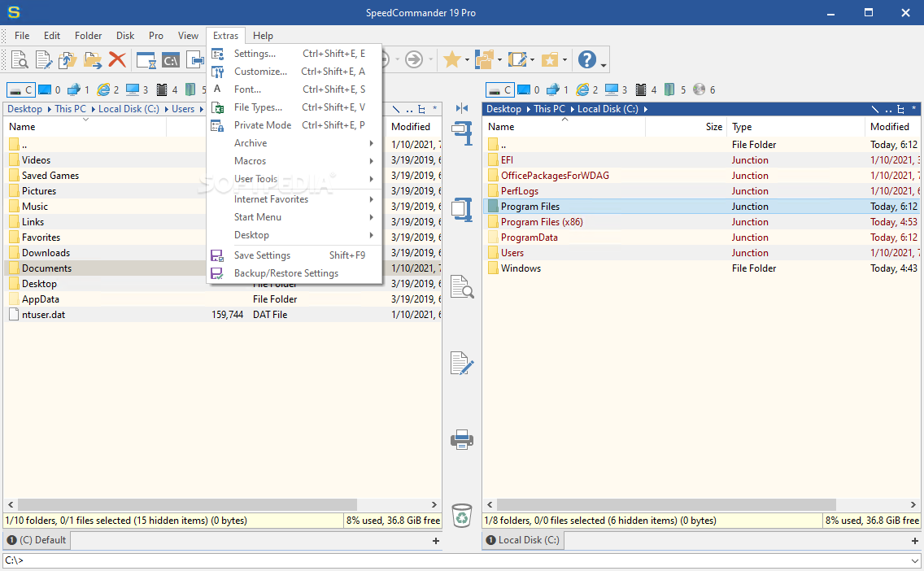The width and height of the screenshot is (924, 571).
Task: Expand the Start Menu submenu
Action: 294,217
